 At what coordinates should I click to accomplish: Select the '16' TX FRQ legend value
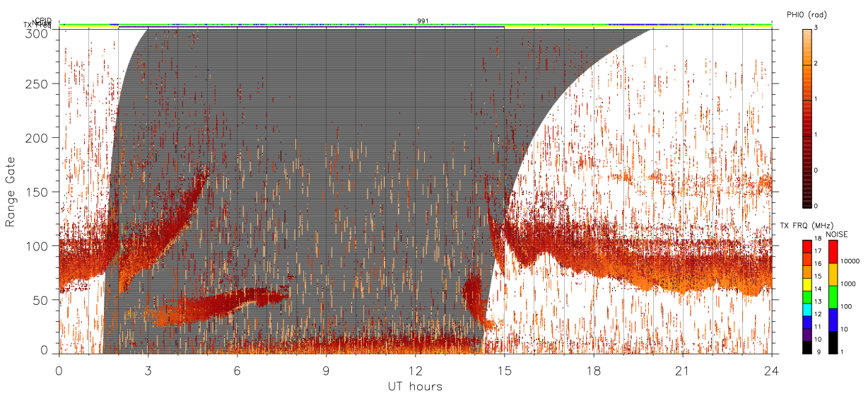(x=818, y=263)
